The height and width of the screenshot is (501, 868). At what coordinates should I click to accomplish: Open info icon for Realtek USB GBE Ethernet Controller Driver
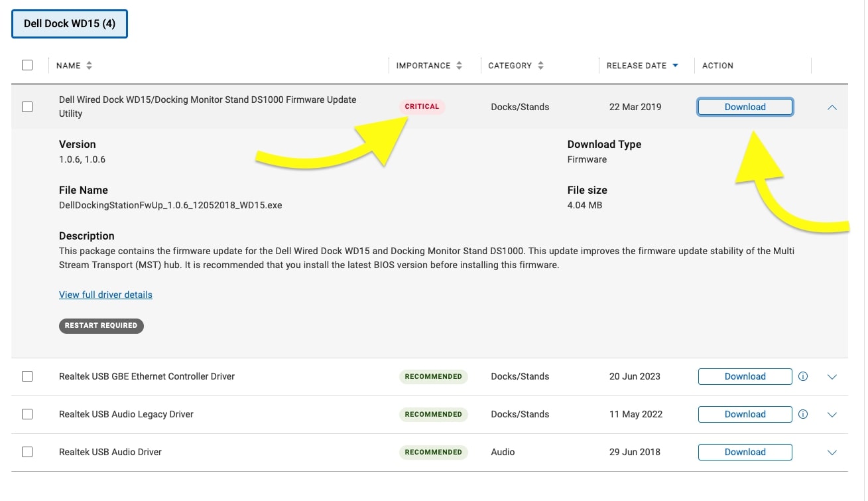[x=803, y=376]
